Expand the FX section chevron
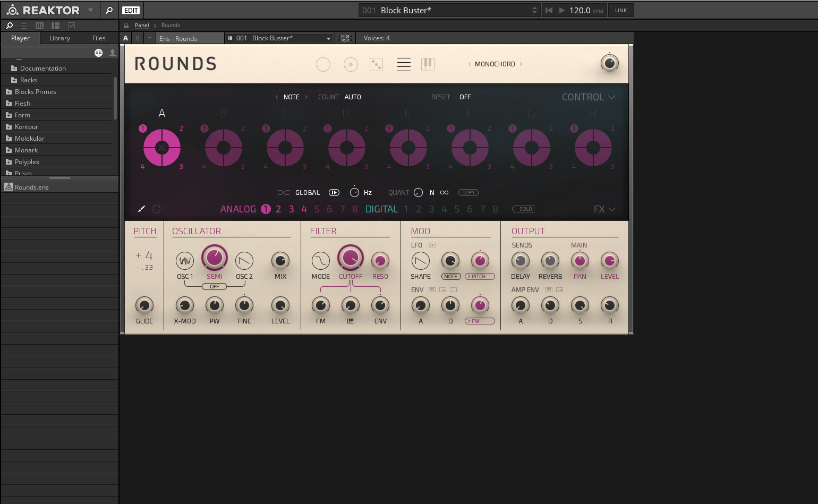Viewport: 818px width, 504px height. pyautogui.click(x=612, y=209)
